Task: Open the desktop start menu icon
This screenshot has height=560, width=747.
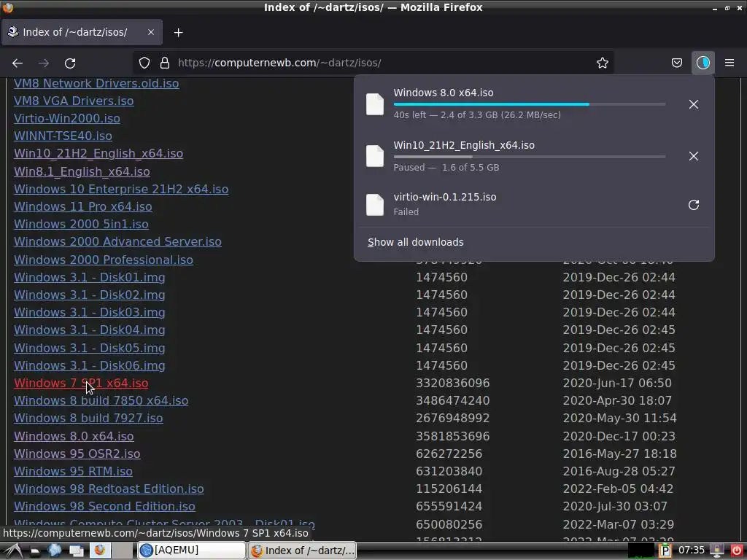Action: pyautogui.click(x=12, y=551)
